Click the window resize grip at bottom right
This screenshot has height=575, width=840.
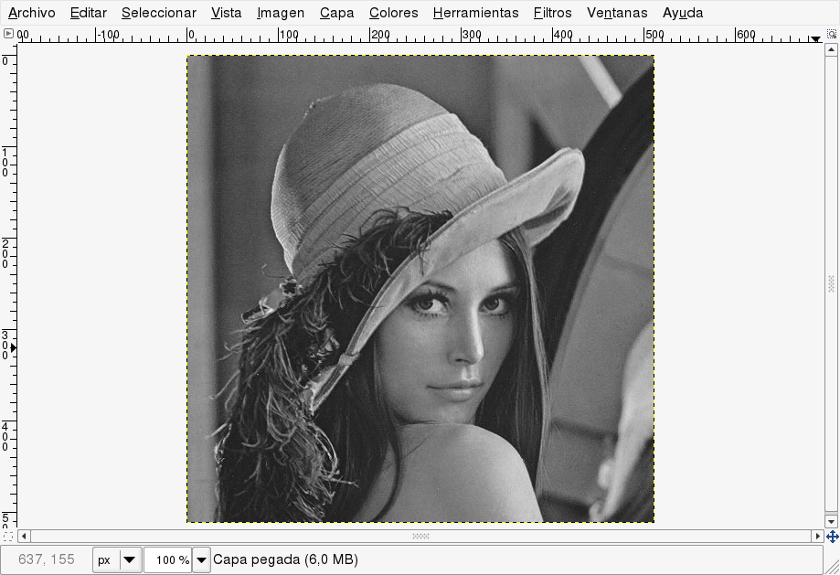click(x=832, y=567)
